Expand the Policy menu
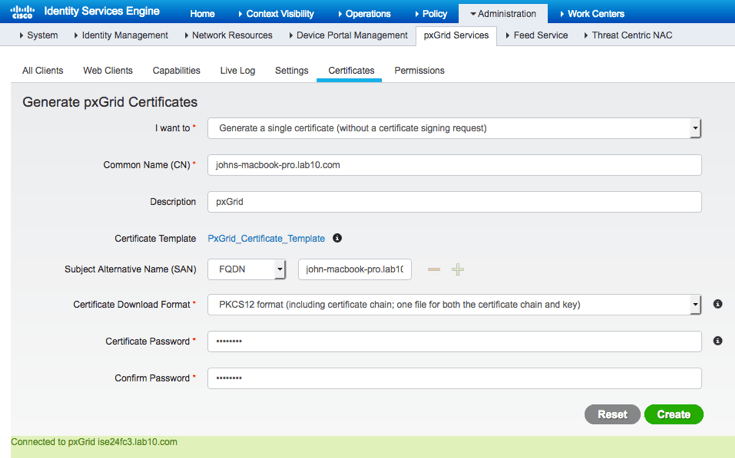Viewport: 735px width, 458px height. click(x=431, y=14)
